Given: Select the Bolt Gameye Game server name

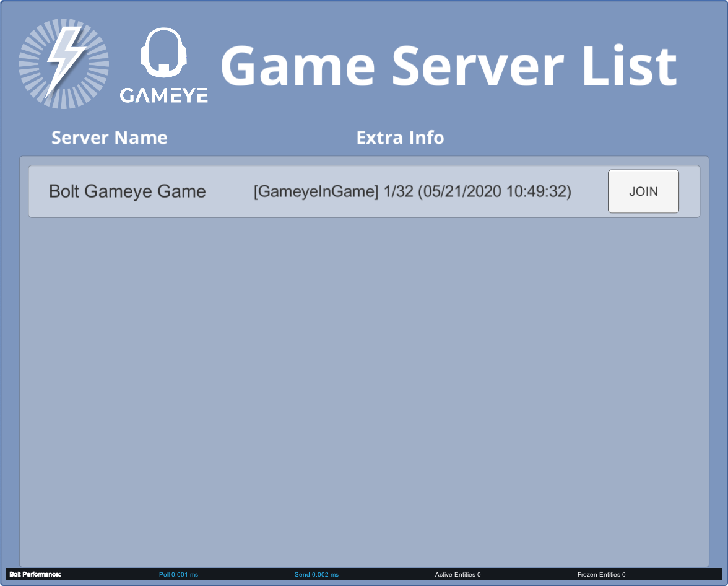Looking at the screenshot, I should (x=128, y=191).
